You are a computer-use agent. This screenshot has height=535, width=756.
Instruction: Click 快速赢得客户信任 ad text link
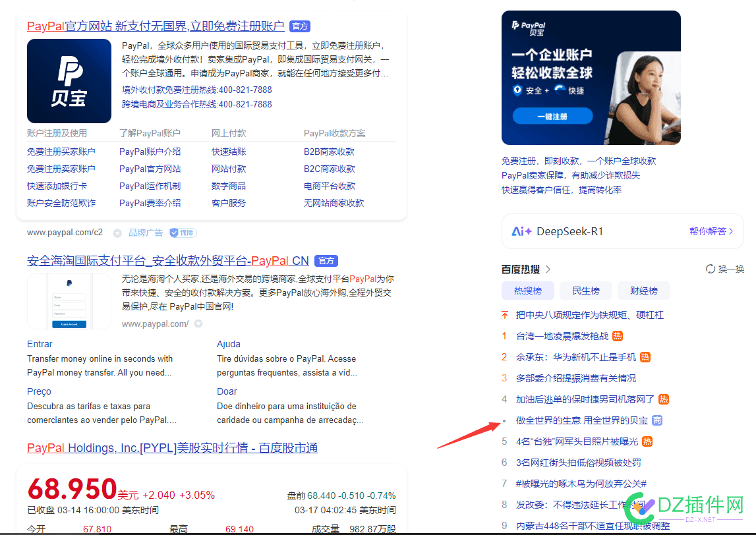562,190
